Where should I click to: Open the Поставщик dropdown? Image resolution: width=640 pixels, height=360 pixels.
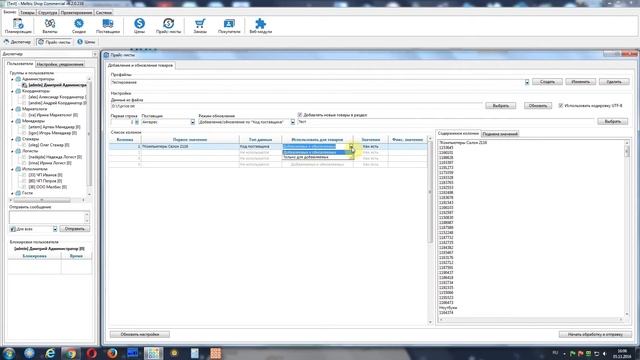(193, 122)
